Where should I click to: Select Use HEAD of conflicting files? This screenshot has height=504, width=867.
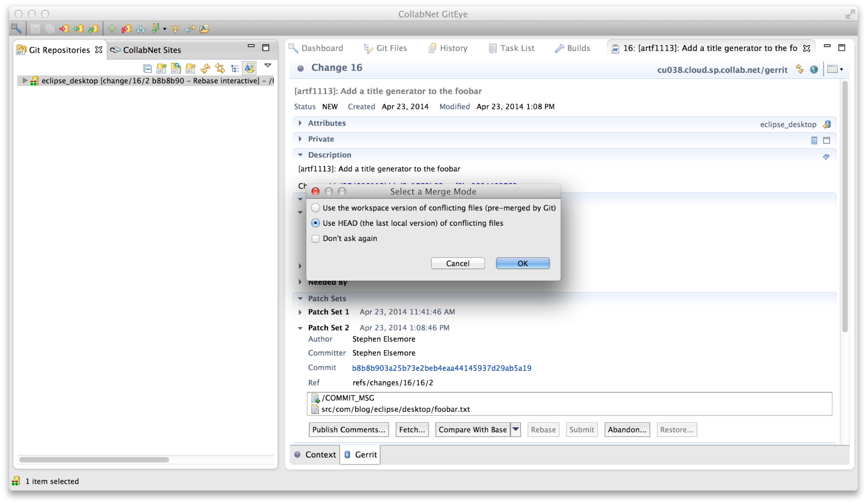tap(315, 223)
